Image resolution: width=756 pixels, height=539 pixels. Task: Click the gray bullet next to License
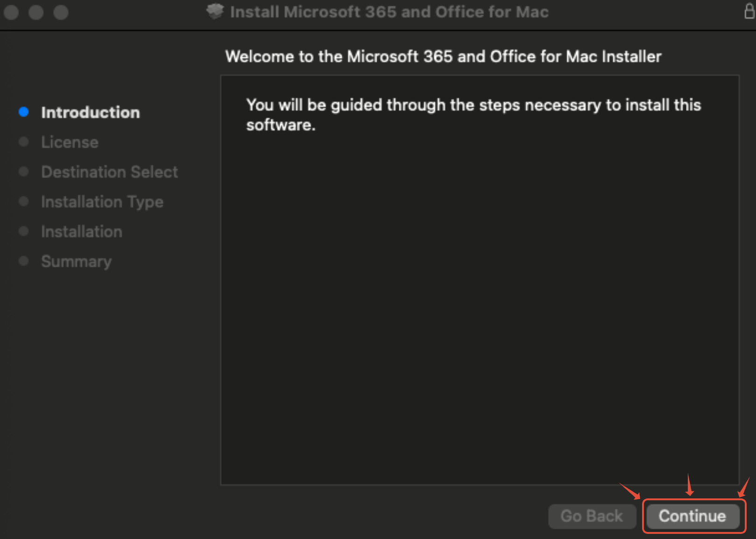24,142
